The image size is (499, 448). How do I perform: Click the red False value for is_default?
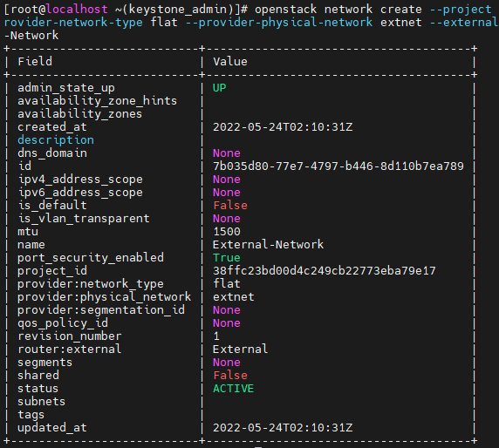(230, 205)
